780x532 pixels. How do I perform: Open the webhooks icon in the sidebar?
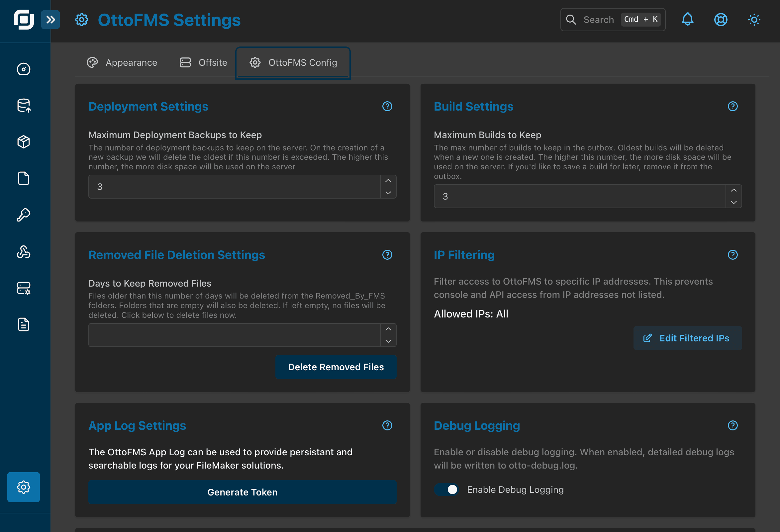pos(23,252)
